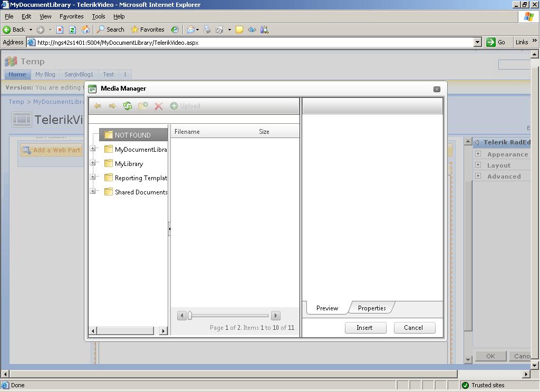This screenshot has width=540, height=392.
Task: Click the Insert button
Action: [x=365, y=328]
